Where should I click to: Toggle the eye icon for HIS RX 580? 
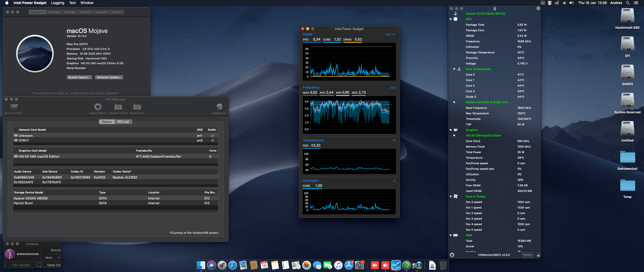point(16,156)
